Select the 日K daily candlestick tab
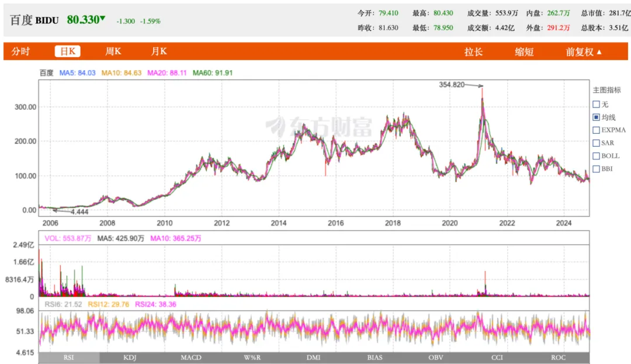The width and height of the screenshot is (631, 364). click(x=68, y=51)
